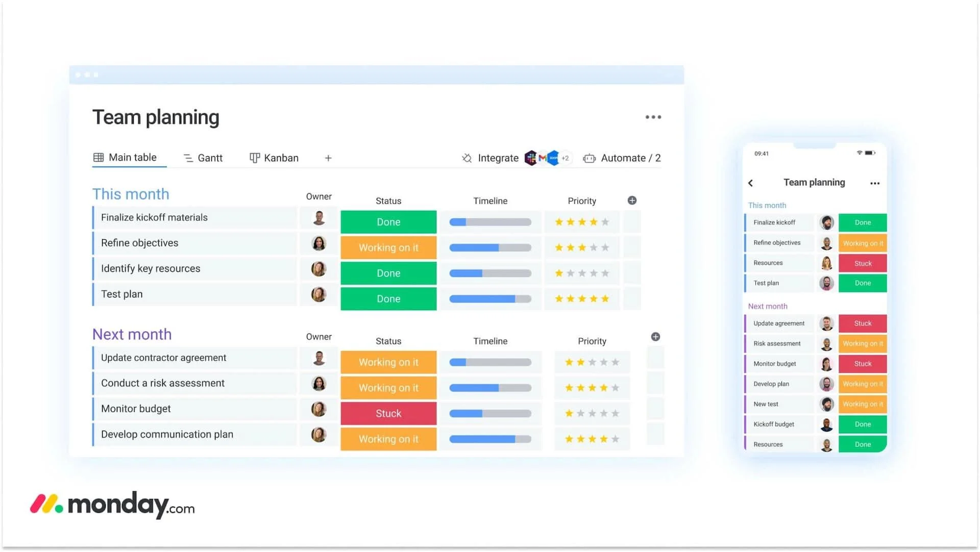The height and width of the screenshot is (552, 980).
Task: Open the mobile app three-dots menu
Action: point(874,183)
